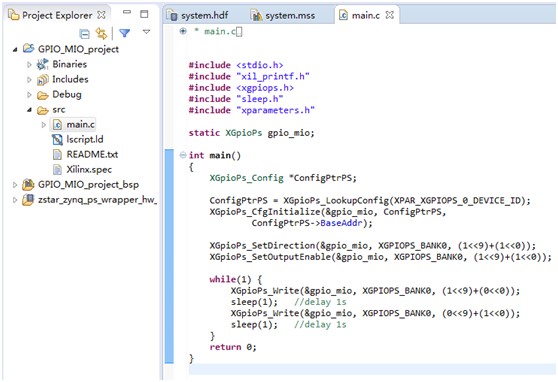This screenshot has height=382, width=558.
Task: Open Project Explorer view menu arrow
Action: [x=146, y=32]
